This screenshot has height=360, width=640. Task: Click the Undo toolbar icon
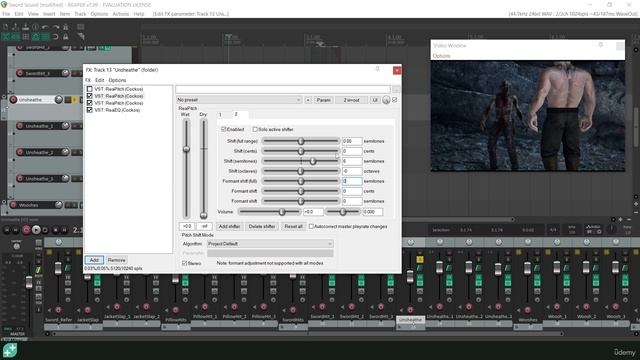coord(45,27)
